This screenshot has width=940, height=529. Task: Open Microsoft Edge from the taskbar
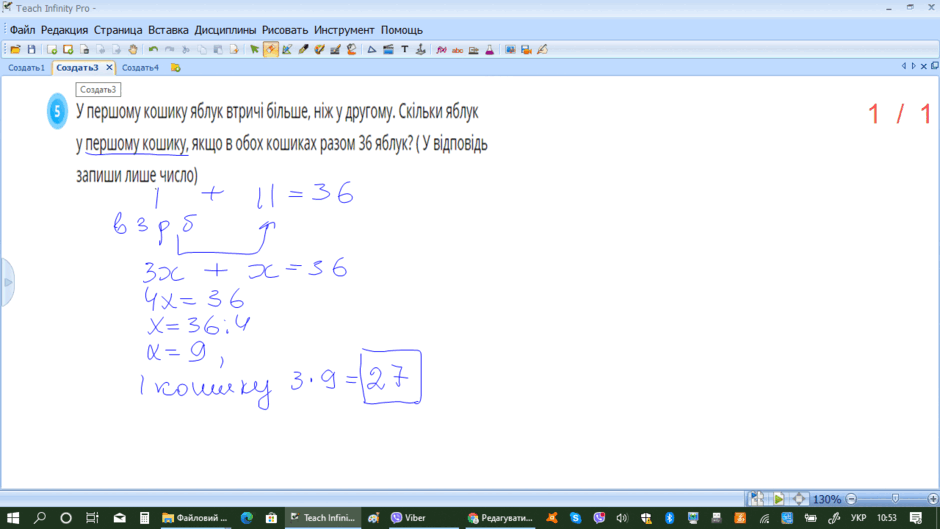pyautogui.click(x=246, y=518)
